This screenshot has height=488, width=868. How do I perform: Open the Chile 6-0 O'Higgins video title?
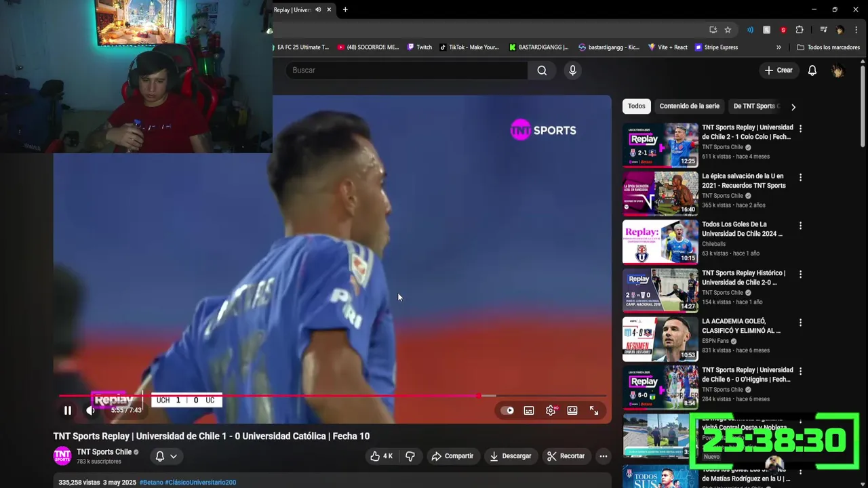(747, 375)
